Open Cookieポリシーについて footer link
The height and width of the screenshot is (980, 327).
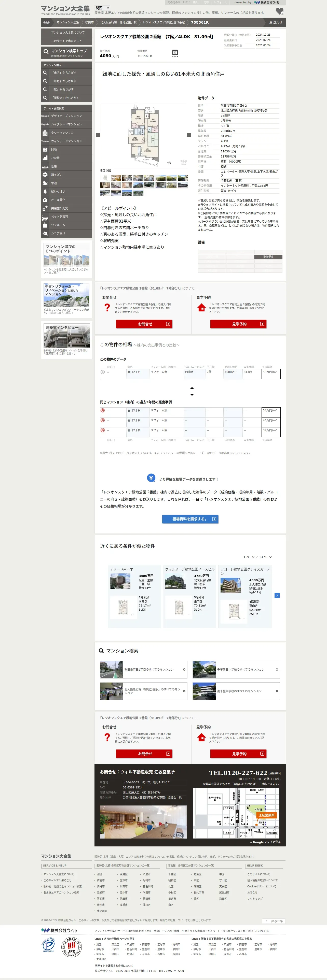(262, 886)
